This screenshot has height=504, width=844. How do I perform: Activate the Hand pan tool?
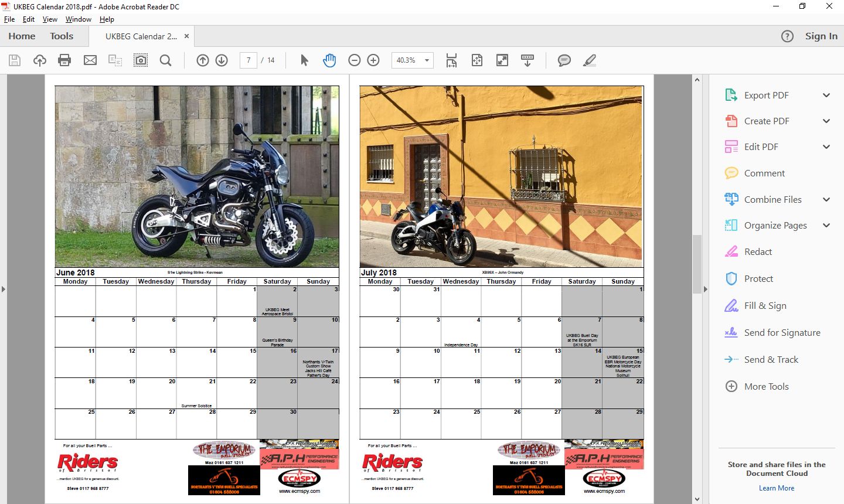[x=329, y=60]
